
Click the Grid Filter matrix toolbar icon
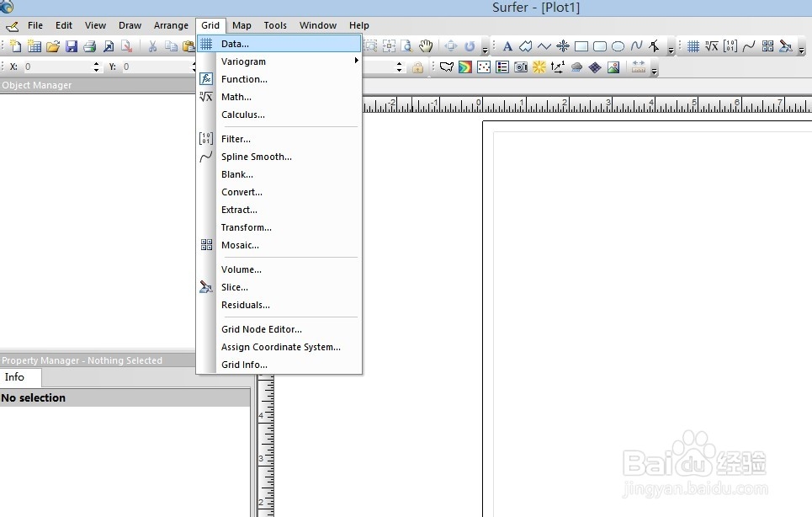[730, 46]
